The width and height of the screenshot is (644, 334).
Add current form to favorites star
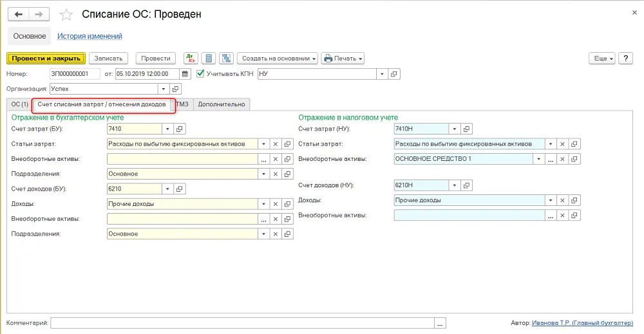[66, 15]
